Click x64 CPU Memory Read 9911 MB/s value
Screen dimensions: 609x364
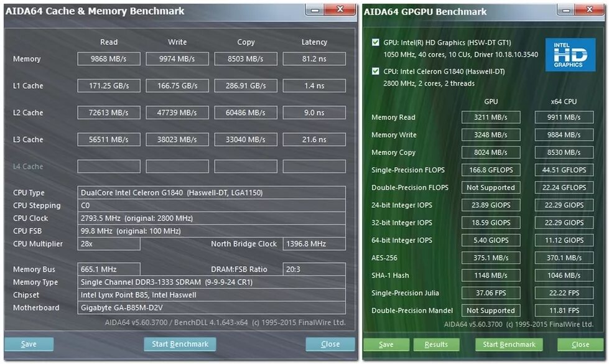[x=564, y=118]
